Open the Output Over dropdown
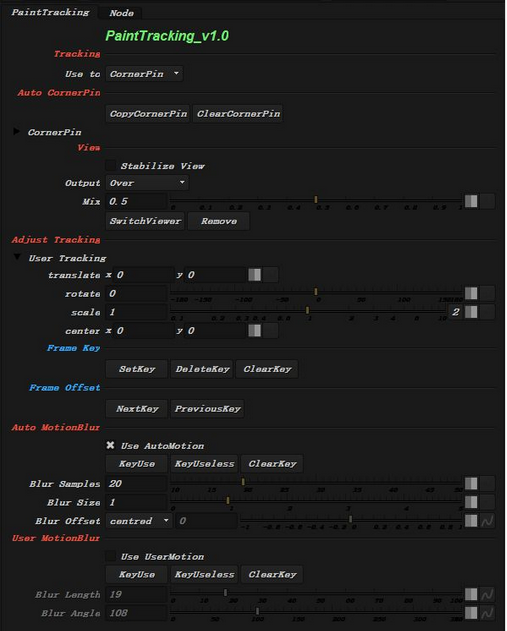Image resolution: width=507 pixels, height=631 pixels. click(x=147, y=183)
